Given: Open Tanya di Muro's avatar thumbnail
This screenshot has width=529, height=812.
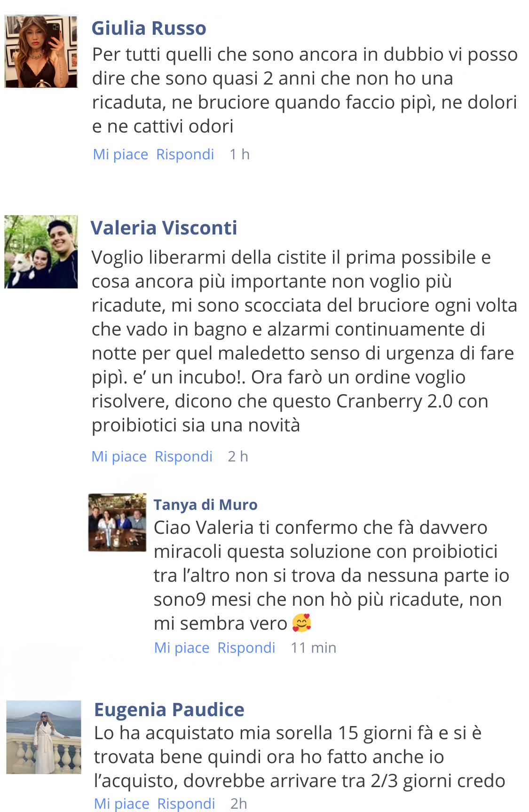Looking at the screenshot, I should [x=117, y=522].
